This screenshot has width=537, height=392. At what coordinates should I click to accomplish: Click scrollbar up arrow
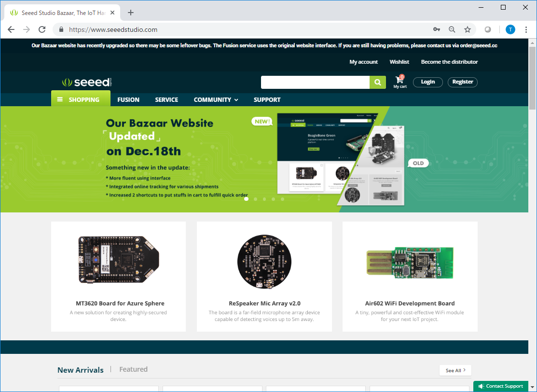[532, 42]
